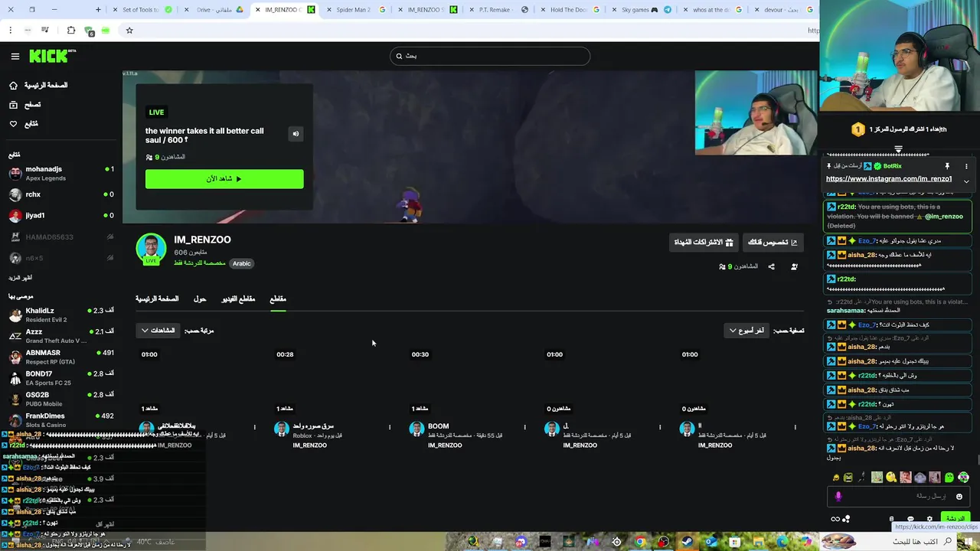Open options menu of the 'ل' clip
The width and height of the screenshot is (980, 551).
pos(660,427)
